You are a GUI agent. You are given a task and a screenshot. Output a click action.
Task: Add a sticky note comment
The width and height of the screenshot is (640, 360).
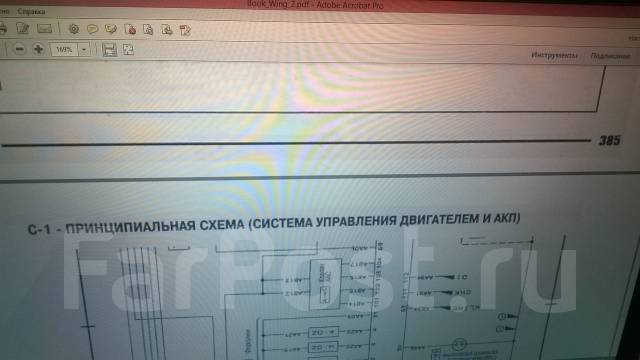(93, 29)
